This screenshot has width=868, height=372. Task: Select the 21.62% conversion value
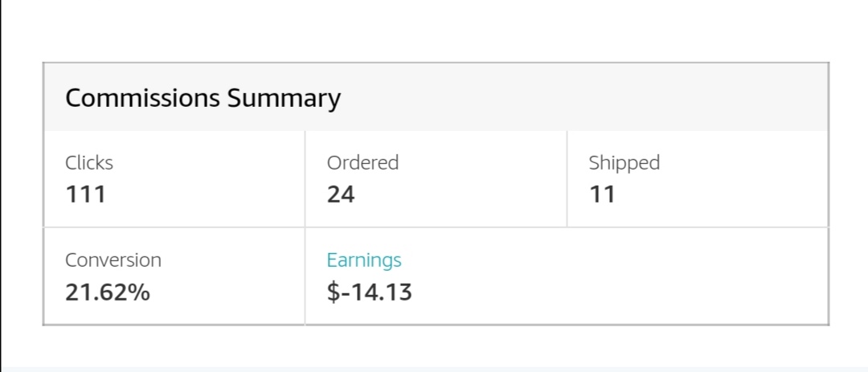coord(108,292)
